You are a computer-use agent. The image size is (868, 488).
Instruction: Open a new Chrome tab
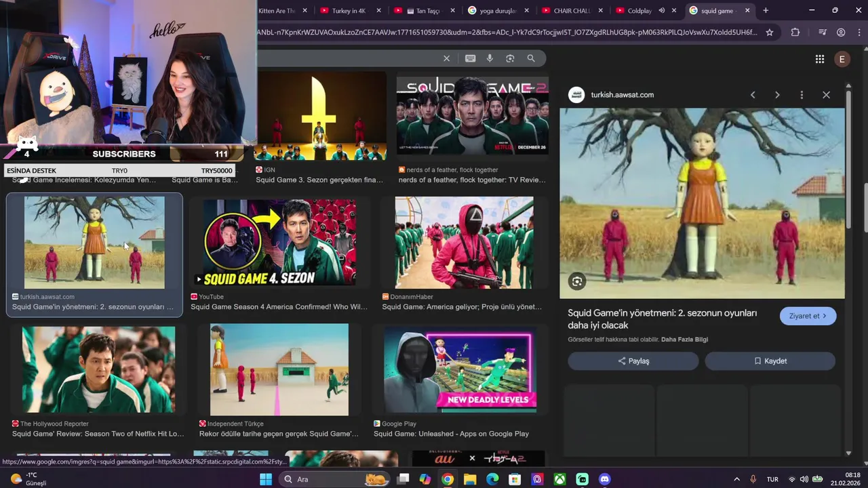766,10
